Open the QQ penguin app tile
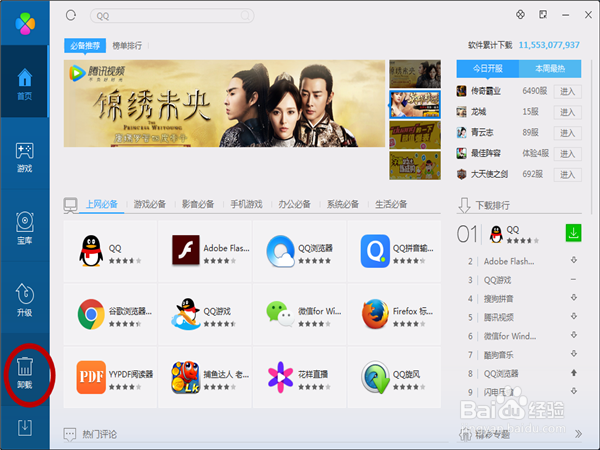Image resolution: width=600 pixels, height=450 pixels. 110,251
